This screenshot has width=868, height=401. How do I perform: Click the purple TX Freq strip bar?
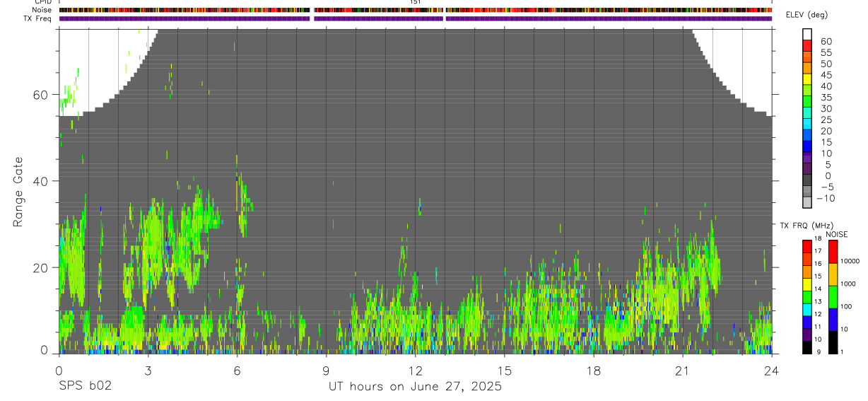pos(416,18)
